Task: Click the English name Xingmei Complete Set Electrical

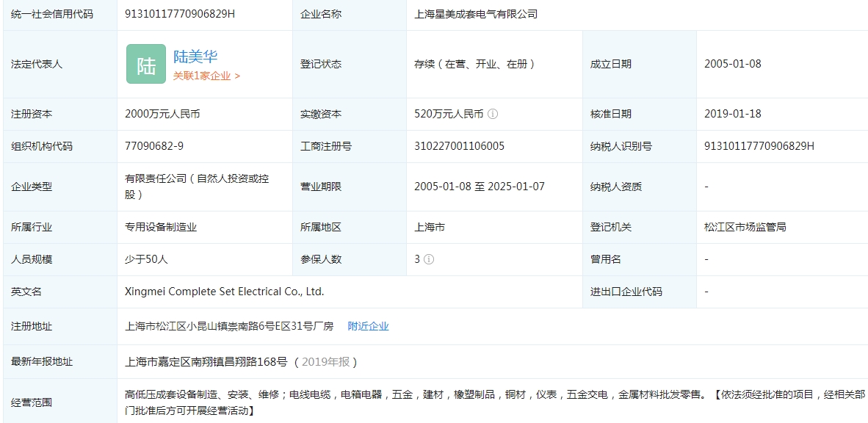Action: (224, 292)
